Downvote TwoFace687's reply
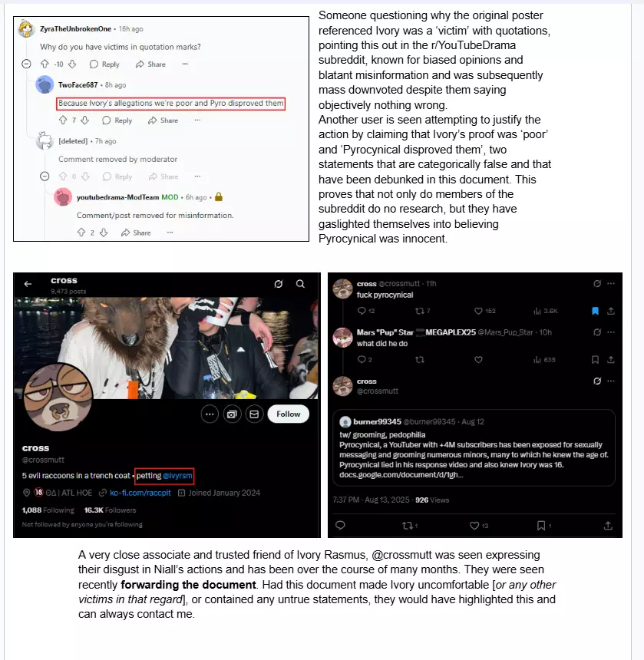The height and width of the screenshot is (660, 644). (x=85, y=120)
